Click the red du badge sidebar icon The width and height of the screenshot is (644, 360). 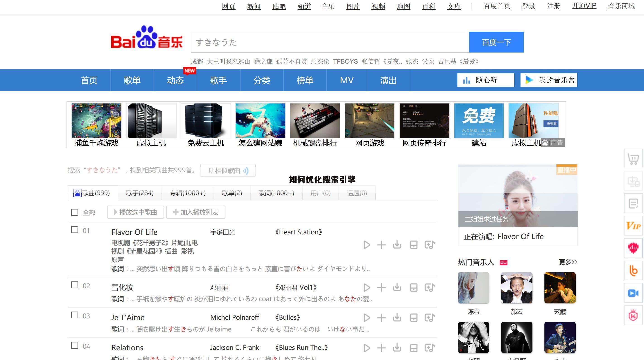[x=633, y=248]
